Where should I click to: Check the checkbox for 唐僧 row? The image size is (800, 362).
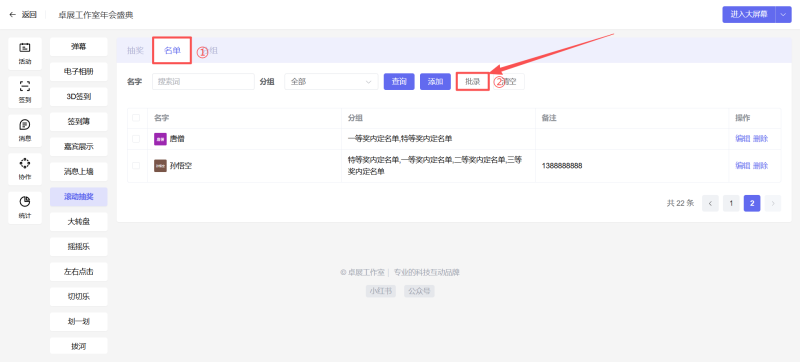pyautogui.click(x=136, y=139)
